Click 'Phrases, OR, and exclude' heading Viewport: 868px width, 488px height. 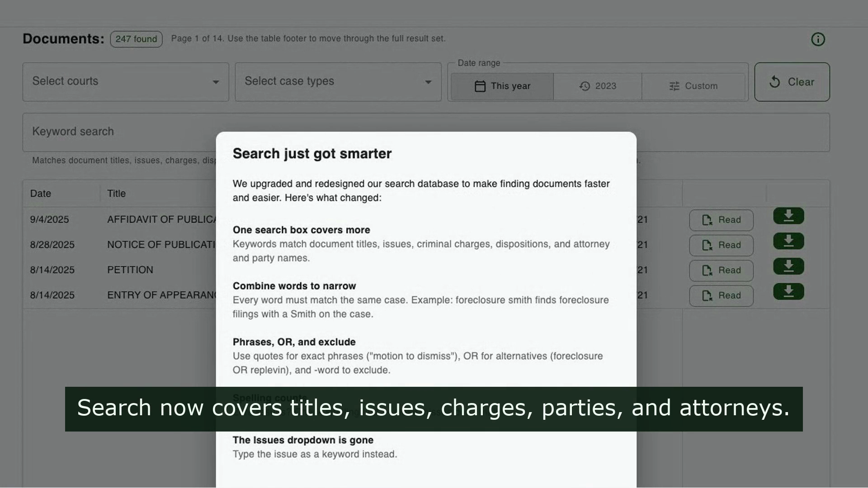pos(294,342)
